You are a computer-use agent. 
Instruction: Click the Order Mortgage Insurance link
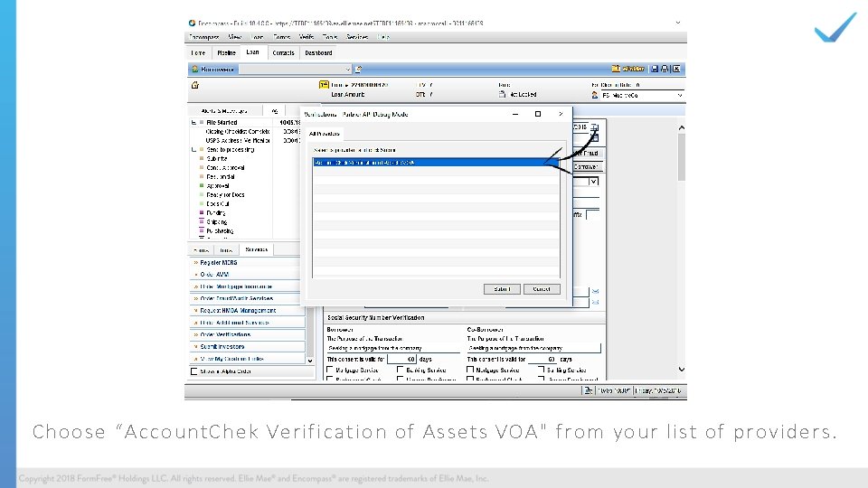coord(236,286)
